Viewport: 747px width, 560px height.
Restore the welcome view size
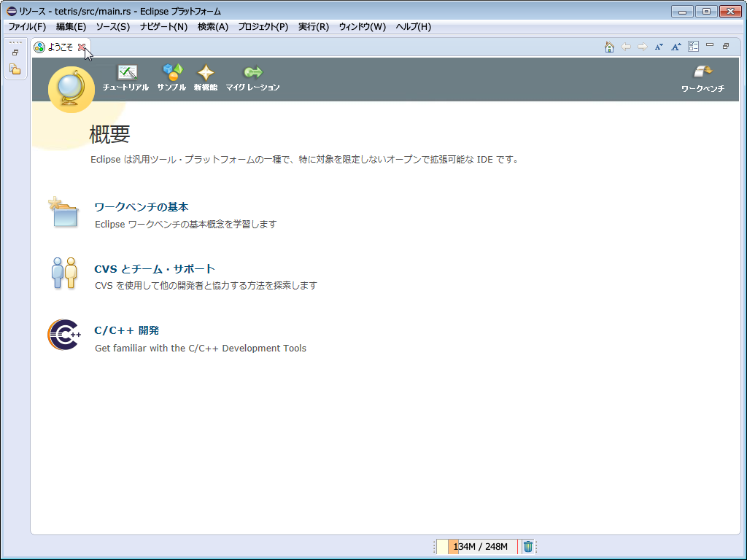[x=726, y=46]
